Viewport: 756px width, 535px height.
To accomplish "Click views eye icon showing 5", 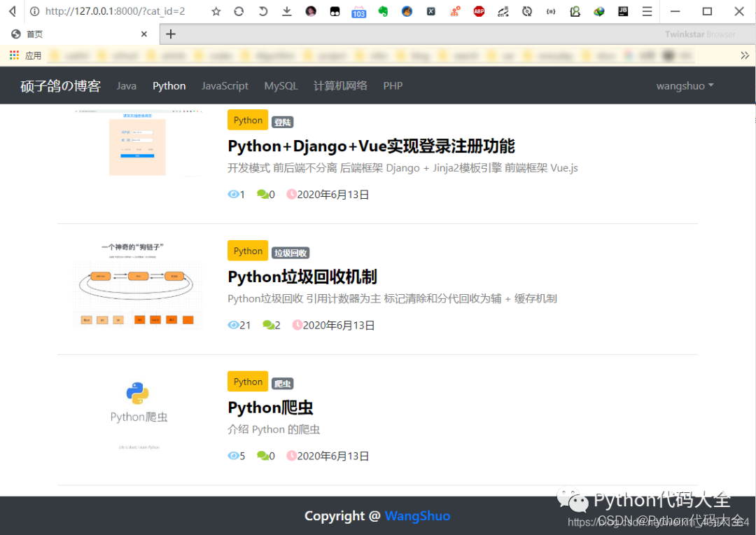I will [233, 455].
